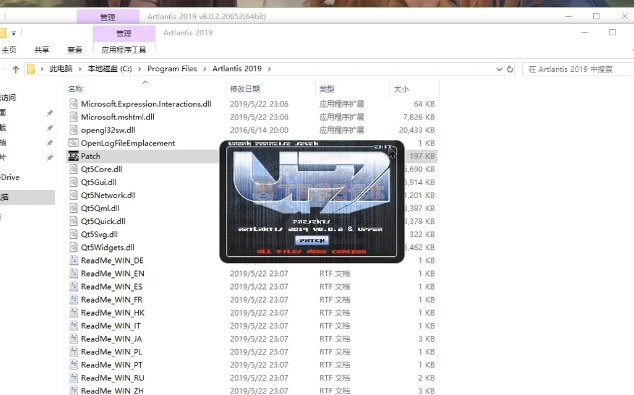Sort files by the 修改日期 column header
634x395 pixels.
[x=245, y=89]
